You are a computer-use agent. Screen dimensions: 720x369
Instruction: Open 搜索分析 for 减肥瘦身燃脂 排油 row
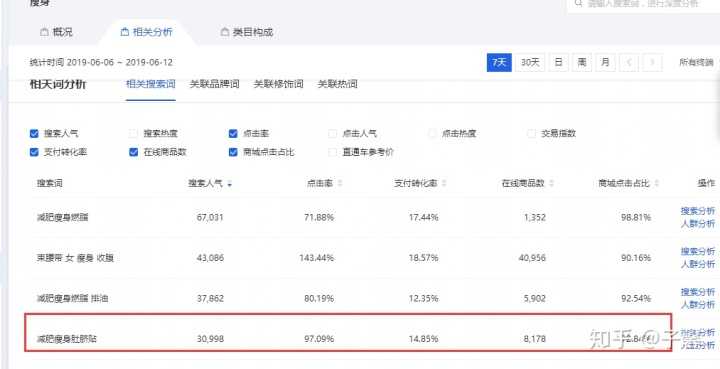click(x=698, y=292)
